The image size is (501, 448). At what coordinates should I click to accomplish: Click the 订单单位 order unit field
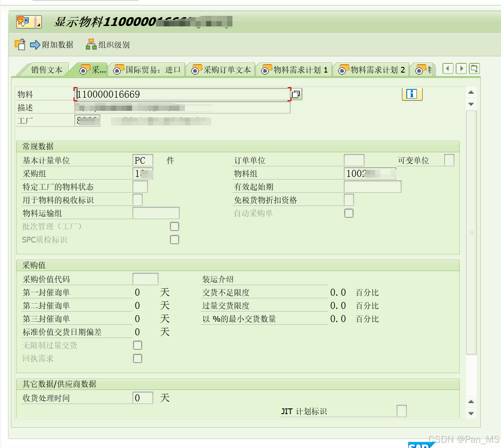point(354,160)
